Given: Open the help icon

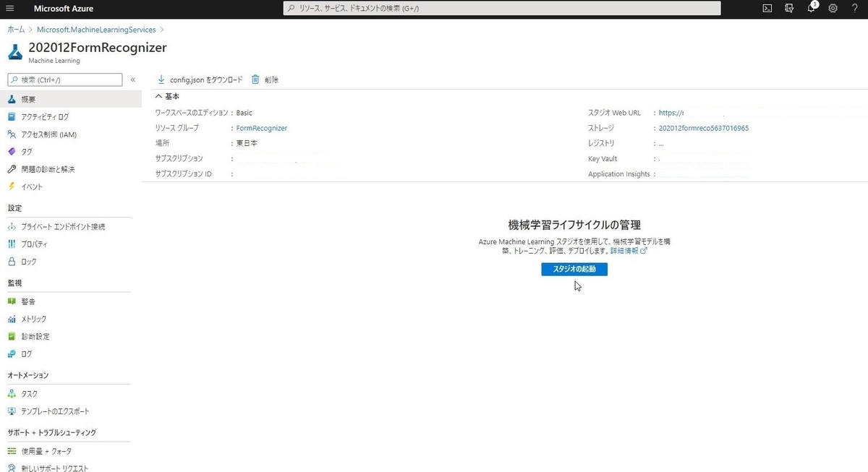Looking at the screenshot, I should click(x=855, y=8).
